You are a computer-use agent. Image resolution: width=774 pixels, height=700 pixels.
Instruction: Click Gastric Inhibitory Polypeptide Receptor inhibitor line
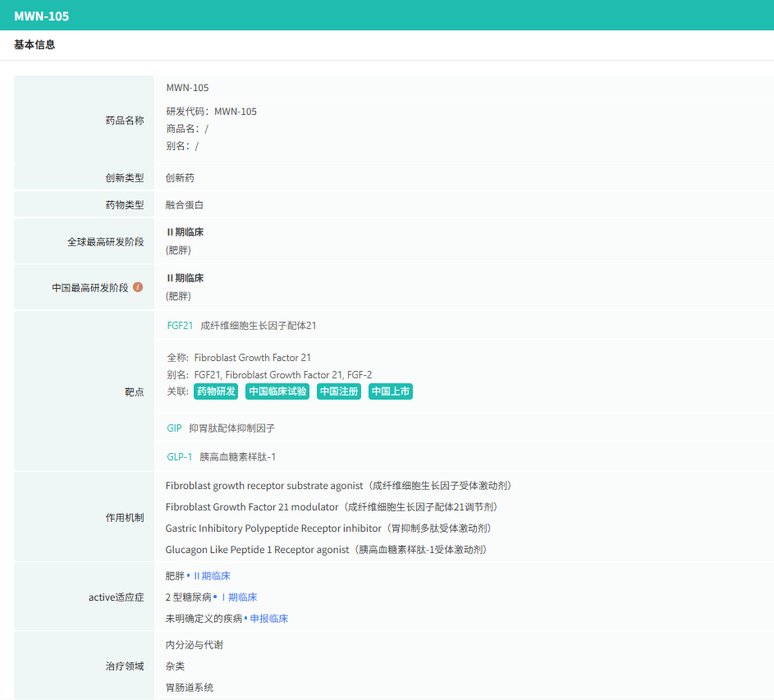tap(330, 528)
